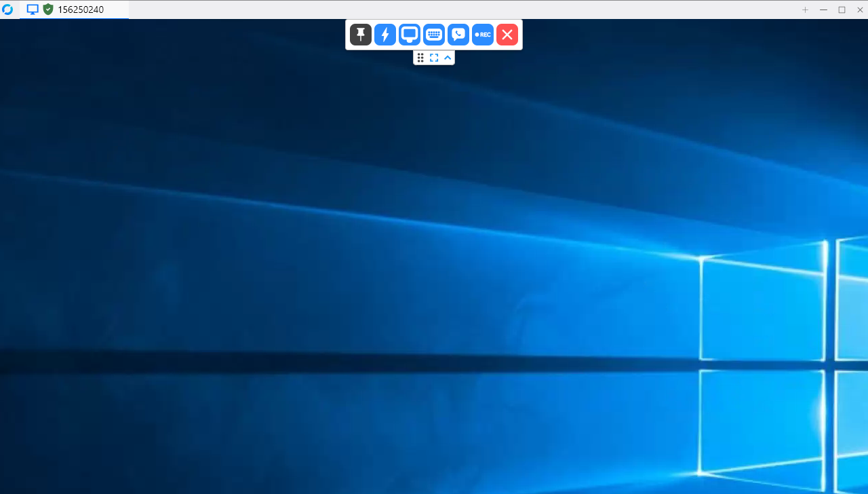Minimize the remote session window
Viewport: 868px width, 494px height.
(823, 9)
